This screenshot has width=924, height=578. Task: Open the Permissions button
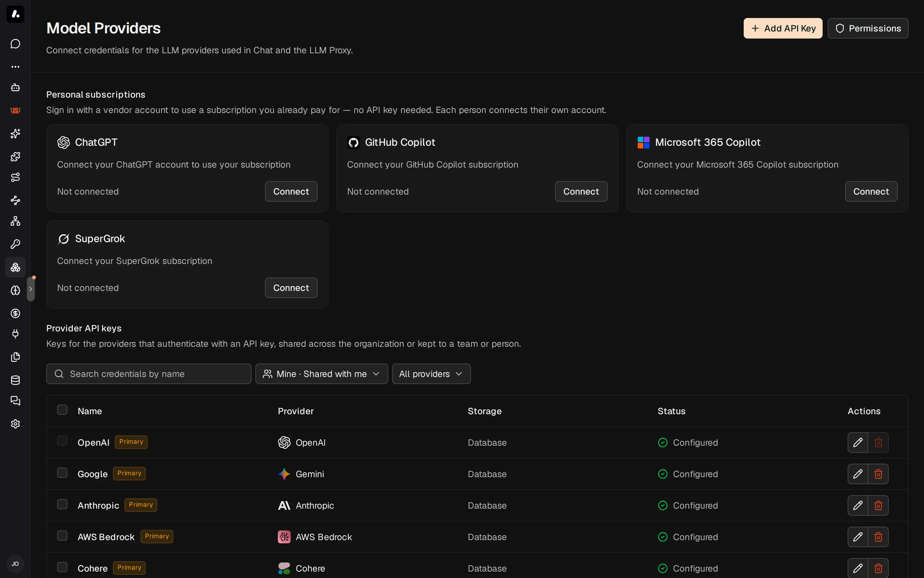tap(868, 28)
